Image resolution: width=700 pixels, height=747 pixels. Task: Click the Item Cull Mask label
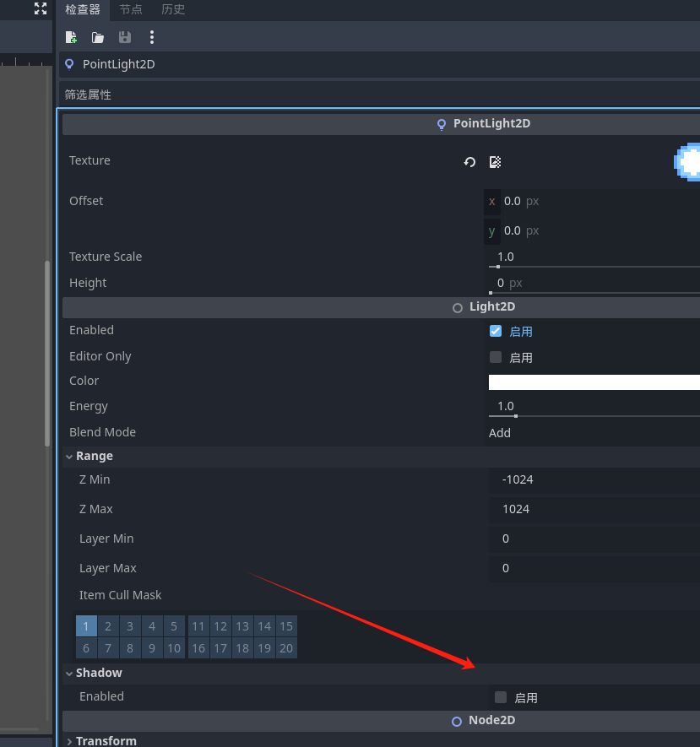pos(120,596)
